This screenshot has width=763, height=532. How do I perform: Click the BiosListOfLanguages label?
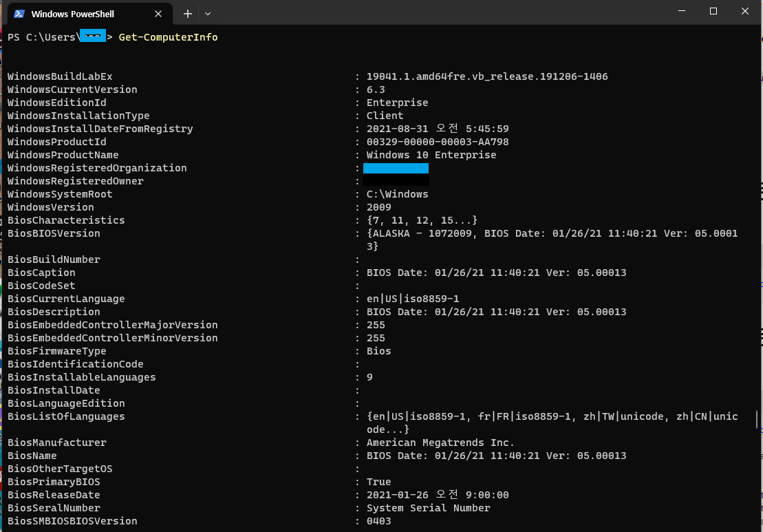pos(66,416)
